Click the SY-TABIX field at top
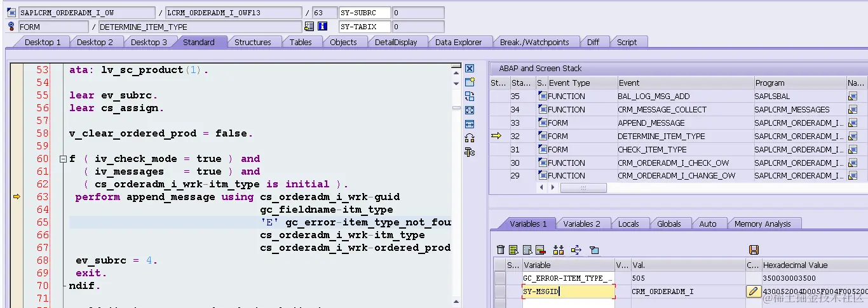The width and height of the screenshot is (868, 308). point(365,27)
